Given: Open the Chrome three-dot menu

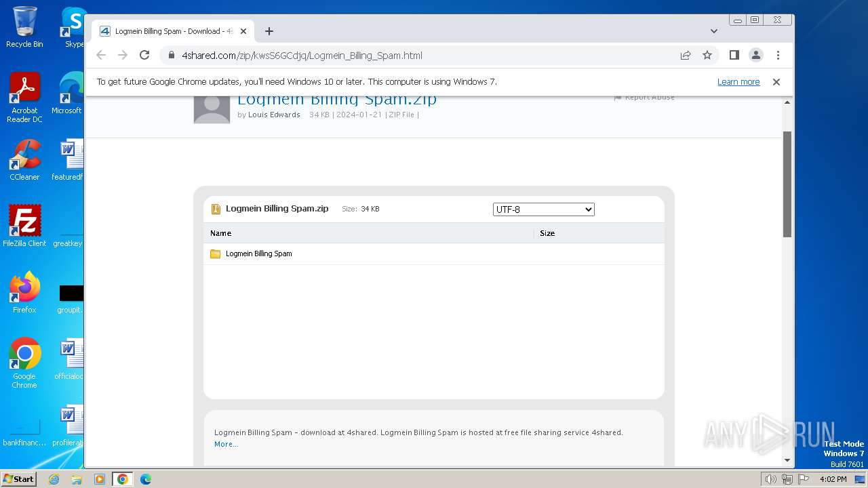Looking at the screenshot, I should pyautogui.click(x=778, y=56).
